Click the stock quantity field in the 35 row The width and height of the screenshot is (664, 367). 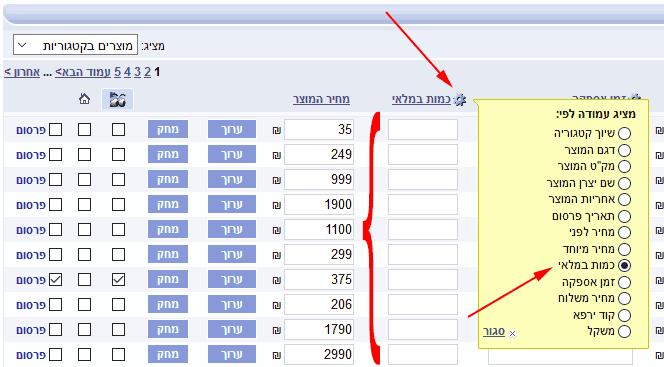coord(423,129)
